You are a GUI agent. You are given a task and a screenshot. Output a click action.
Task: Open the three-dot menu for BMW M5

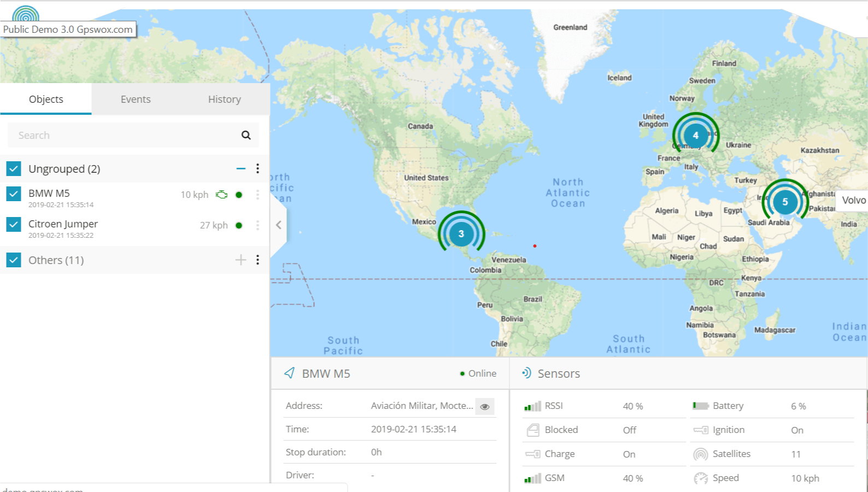(x=257, y=195)
